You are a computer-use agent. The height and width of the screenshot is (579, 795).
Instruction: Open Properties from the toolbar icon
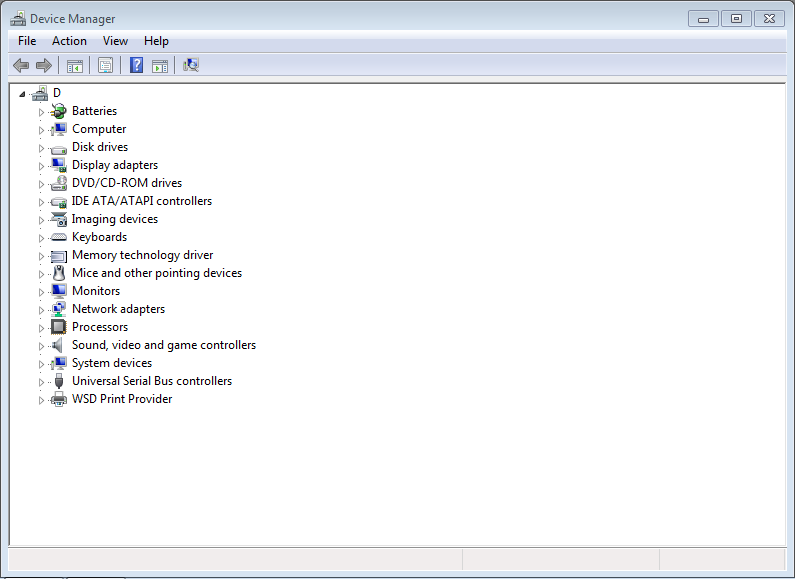105,66
